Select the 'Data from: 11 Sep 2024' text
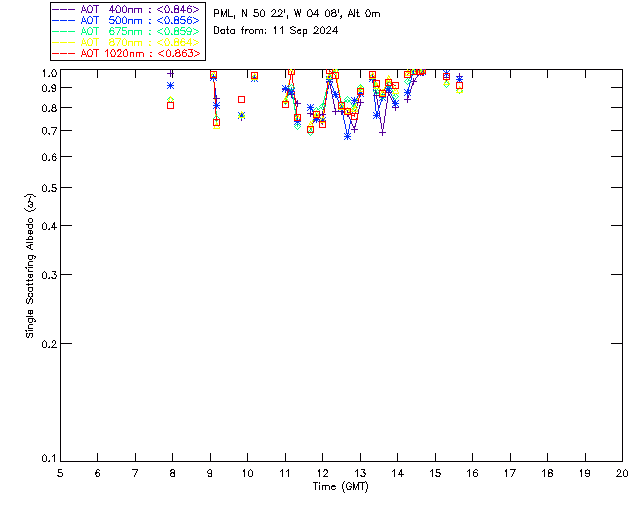 click(x=275, y=31)
